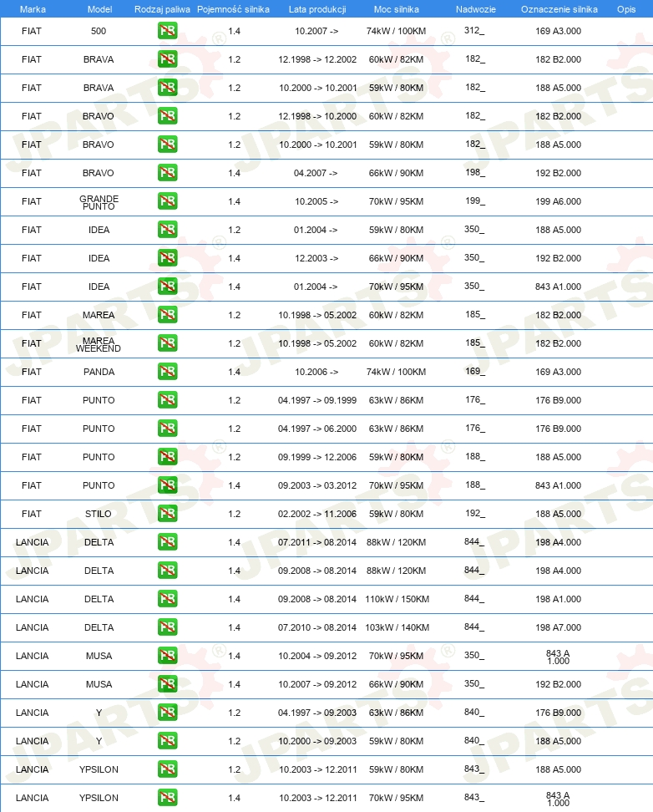Click the fuel icon in the FIAT STILO row
This screenshot has width=653, height=812.
coord(167,514)
